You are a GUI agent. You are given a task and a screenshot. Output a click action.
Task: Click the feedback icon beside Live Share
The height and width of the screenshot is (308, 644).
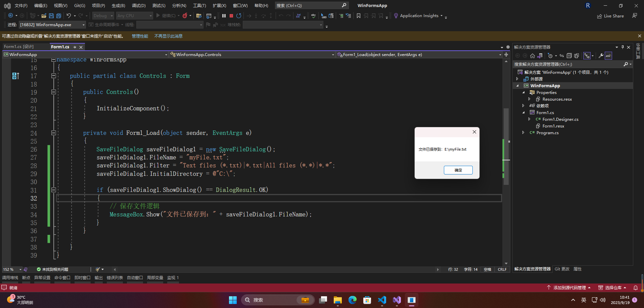point(635,16)
